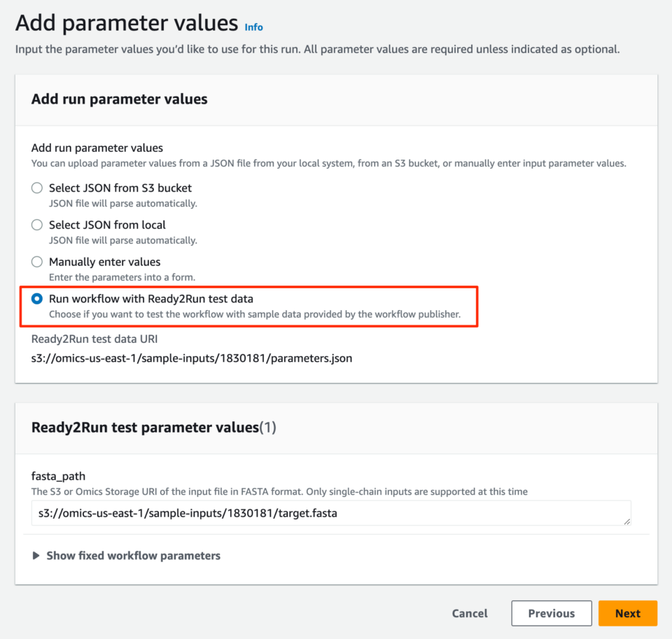Viewport: 672px width, 639px height.
Task: Click the disclosure triangle before fixed workflow parameters
Action: coord(35,555)
